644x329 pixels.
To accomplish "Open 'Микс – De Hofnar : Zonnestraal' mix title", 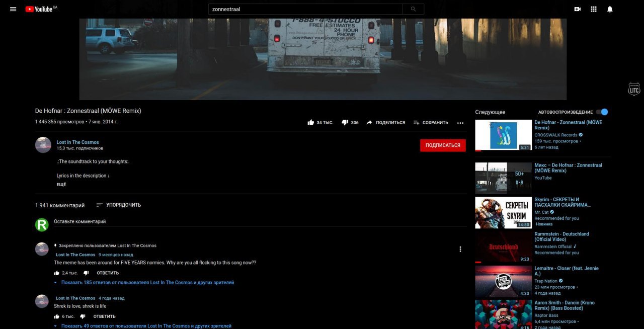I will point(568,168).
